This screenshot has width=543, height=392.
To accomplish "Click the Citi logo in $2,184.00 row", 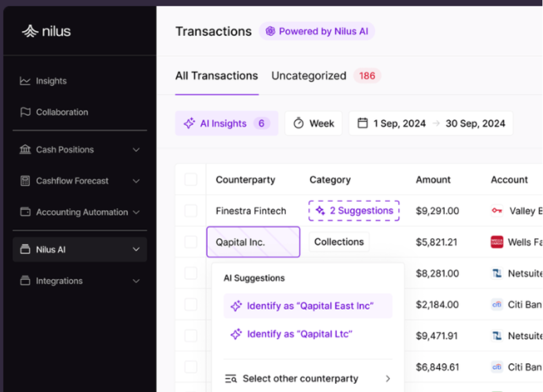I will pyautogui.click(x=497, y=304).
